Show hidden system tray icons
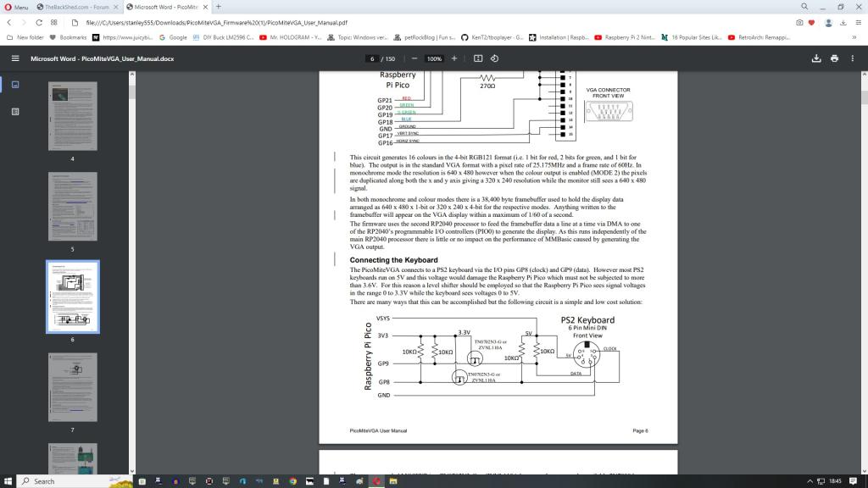 [x=810, y=481]
